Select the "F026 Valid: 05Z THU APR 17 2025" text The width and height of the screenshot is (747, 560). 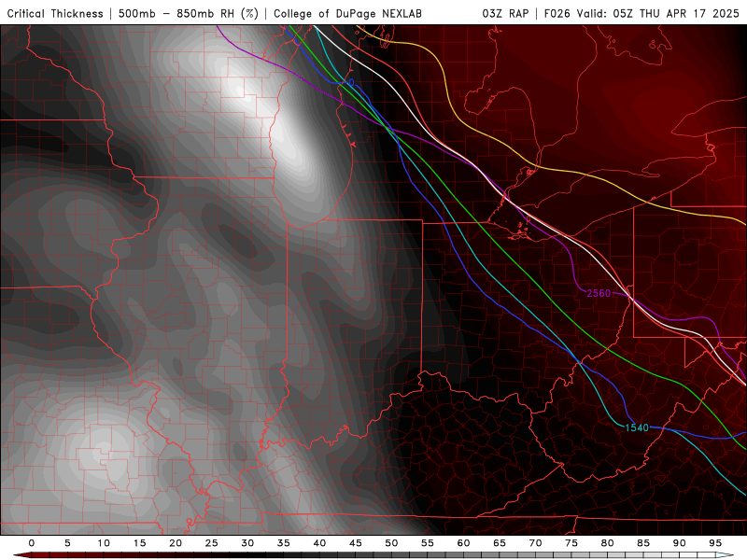tap(641, 13)
